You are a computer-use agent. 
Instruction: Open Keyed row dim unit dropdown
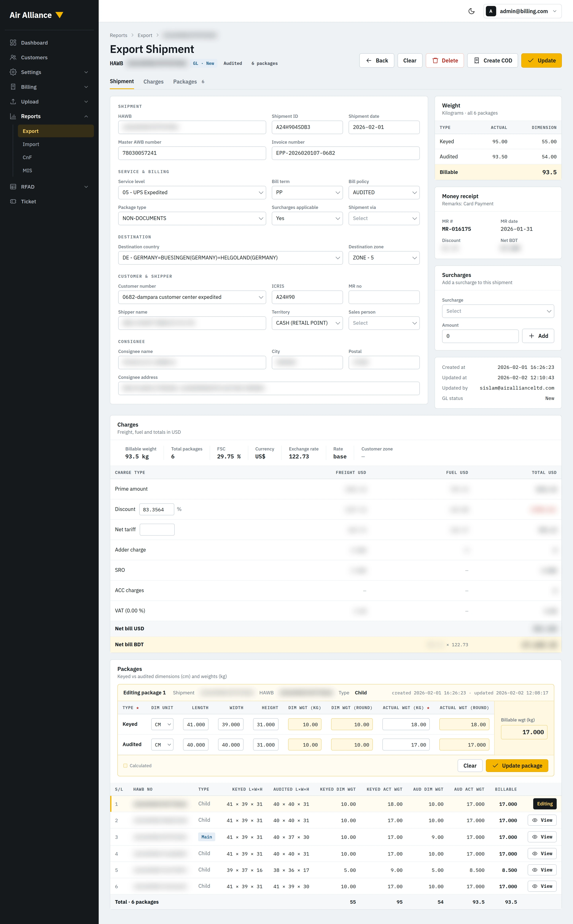pos(162,724)
